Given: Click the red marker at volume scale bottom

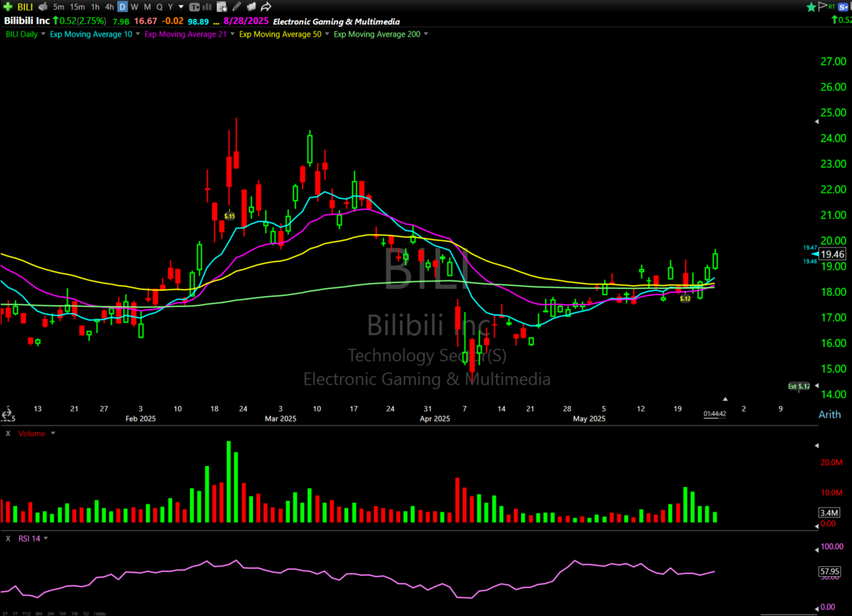Looking at the screenshot, I should coord(817,526).
